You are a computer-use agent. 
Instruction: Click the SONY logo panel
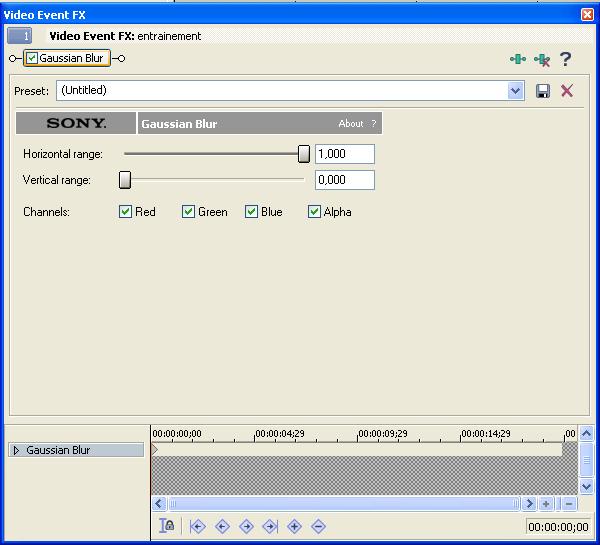coord(76,123)
